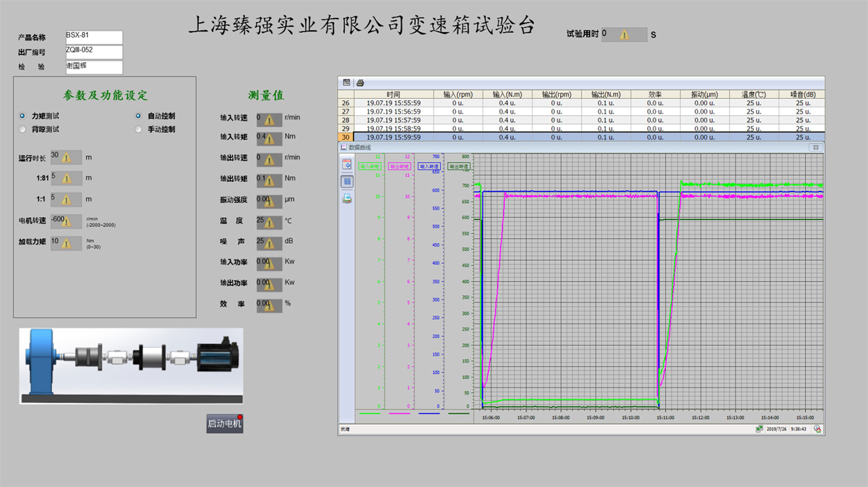The height and width of the screenshot is (487, 868).
Task: Select the 背隙测试 radio button
Action: point(23,129)
